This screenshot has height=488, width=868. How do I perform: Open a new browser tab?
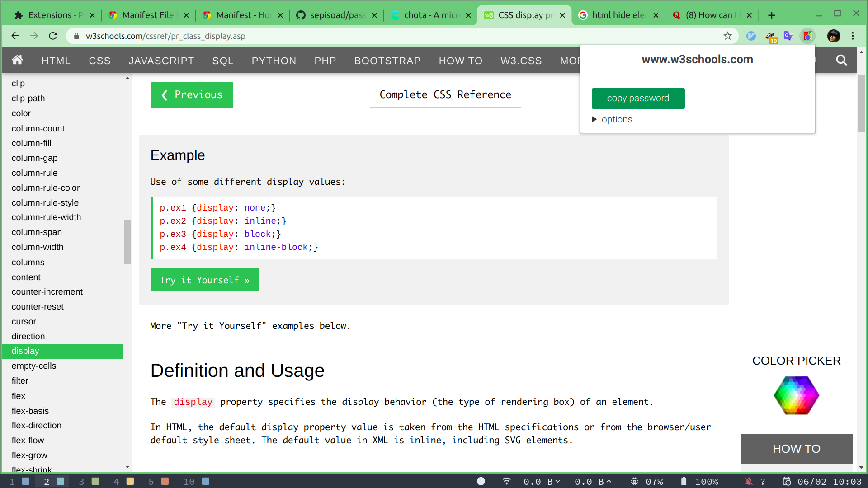[x=771, y=15]
